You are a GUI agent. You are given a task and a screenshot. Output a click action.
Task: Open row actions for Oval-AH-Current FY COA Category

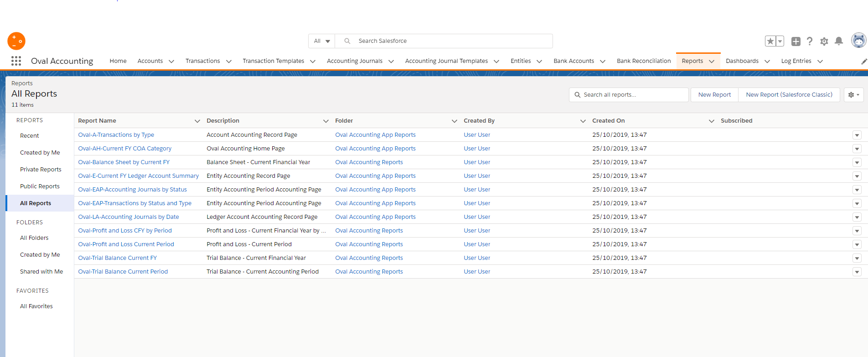pos(857,149)
